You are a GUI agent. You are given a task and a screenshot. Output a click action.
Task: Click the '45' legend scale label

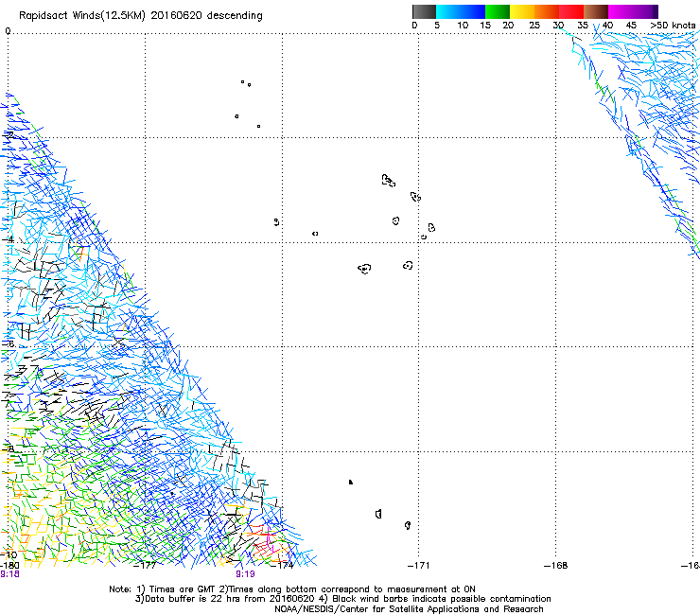tap(631, 26)
